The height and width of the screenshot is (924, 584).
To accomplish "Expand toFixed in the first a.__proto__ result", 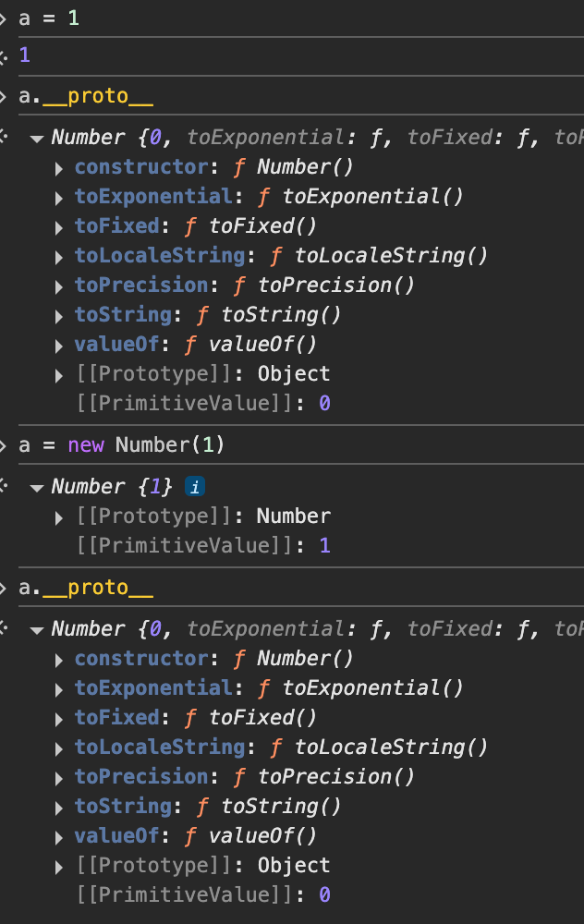I will click(60, 226).
